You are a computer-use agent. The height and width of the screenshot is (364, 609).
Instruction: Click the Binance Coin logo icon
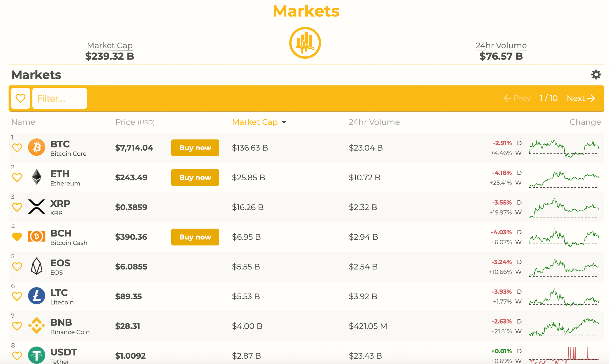[37, 326]
